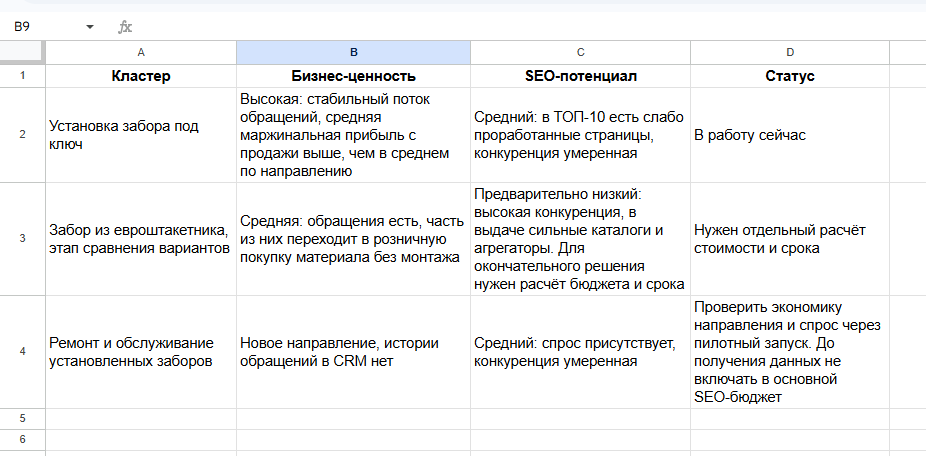Image resolution: width=926 pixels, height=456 pixels.
Task: Click empty cell A5
Action: pos(141,418)
